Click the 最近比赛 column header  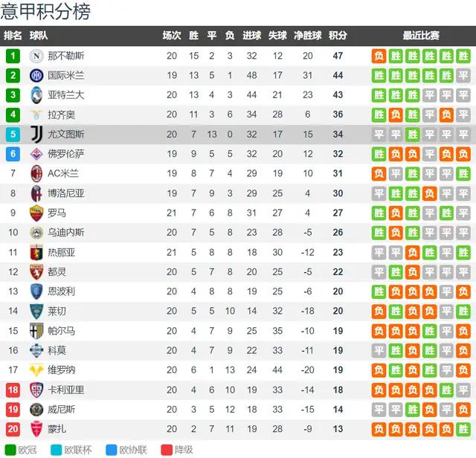(420, 35)
